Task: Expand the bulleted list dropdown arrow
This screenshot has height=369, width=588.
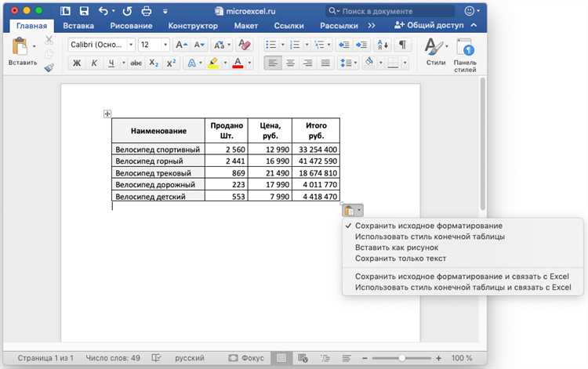Action: (x=283, y=45)
